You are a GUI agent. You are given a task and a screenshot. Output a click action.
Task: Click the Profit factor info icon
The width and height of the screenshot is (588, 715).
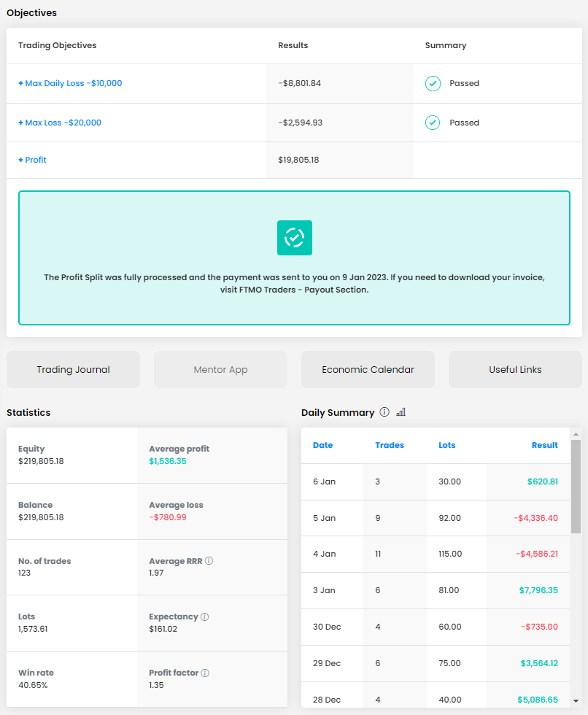[205, 673]
